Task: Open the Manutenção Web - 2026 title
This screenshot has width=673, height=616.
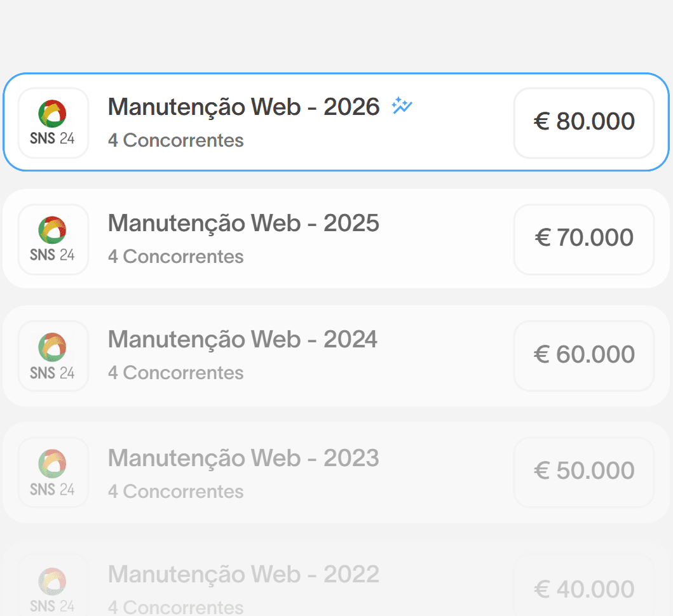Action: coord(243,107)
